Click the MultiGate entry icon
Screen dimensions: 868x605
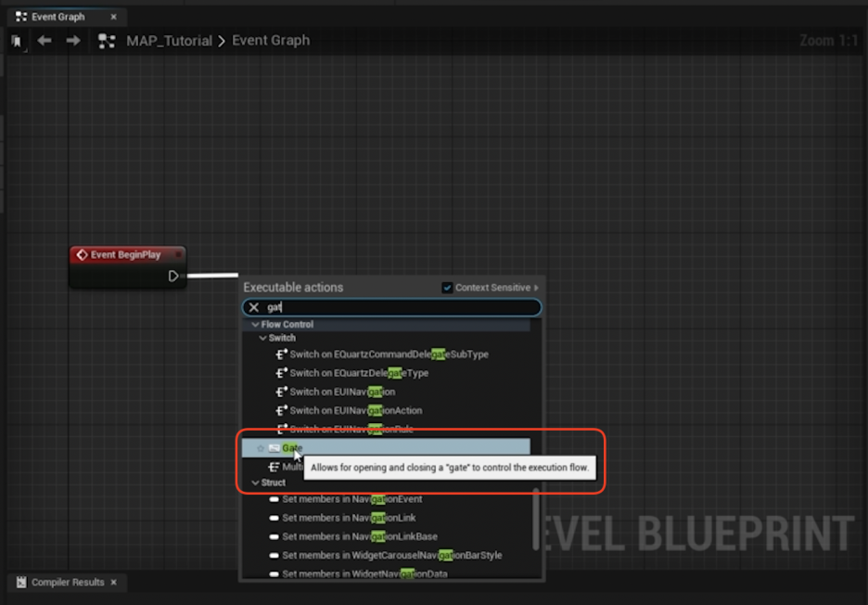click(274, 467)
